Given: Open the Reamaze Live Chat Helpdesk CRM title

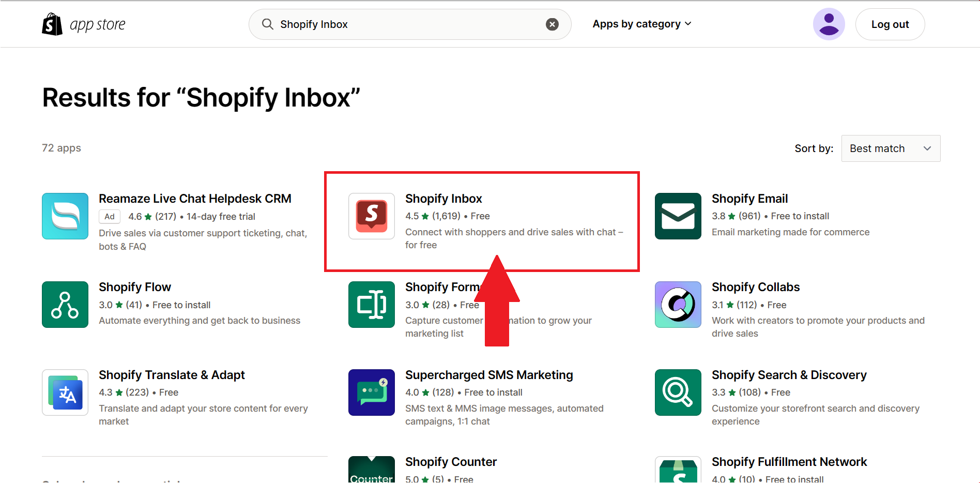Looking at the screenshot, I should coord(195,199).
